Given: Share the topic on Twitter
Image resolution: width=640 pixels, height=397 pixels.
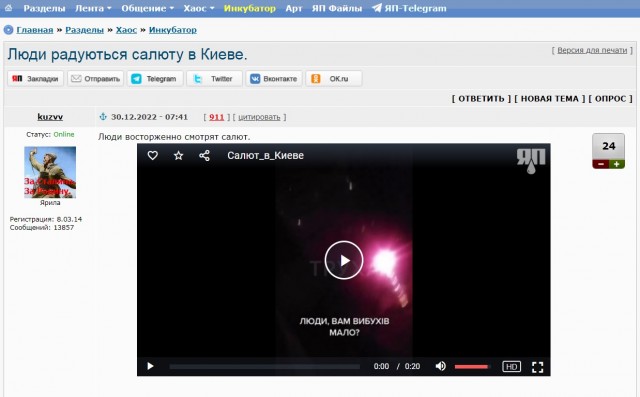Looking at the screenshot, I should point(214,79).
